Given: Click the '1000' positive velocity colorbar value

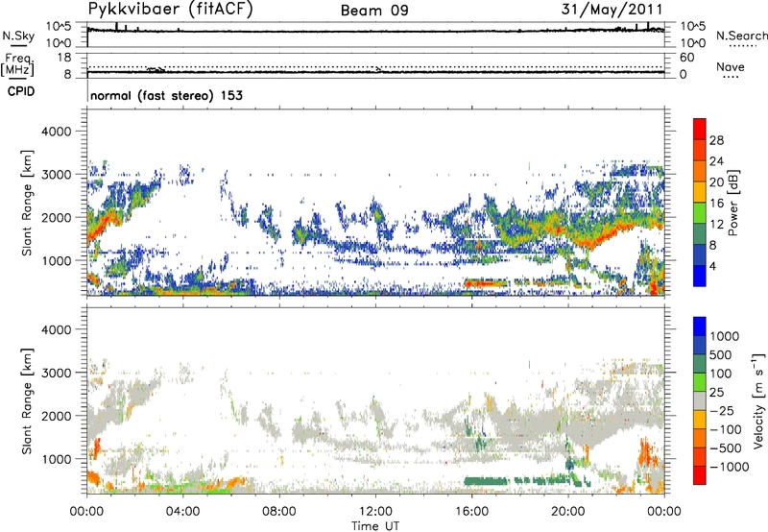Looking at the screenshot, I should [x=724, y=336].
